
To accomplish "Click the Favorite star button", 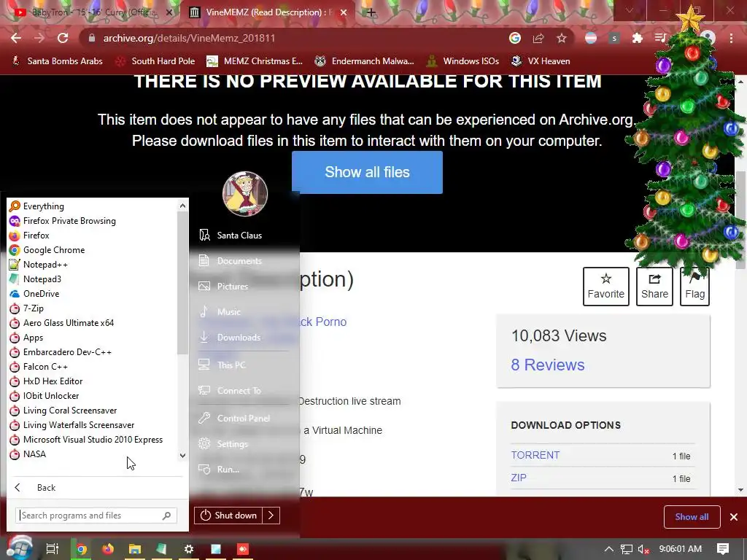I will click(x=606, y=286).
